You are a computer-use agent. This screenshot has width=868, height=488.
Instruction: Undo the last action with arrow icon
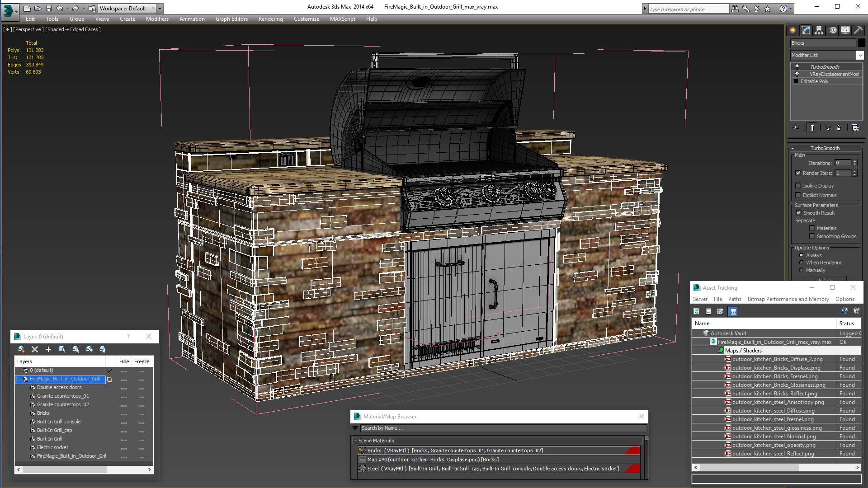click(59, 8)
